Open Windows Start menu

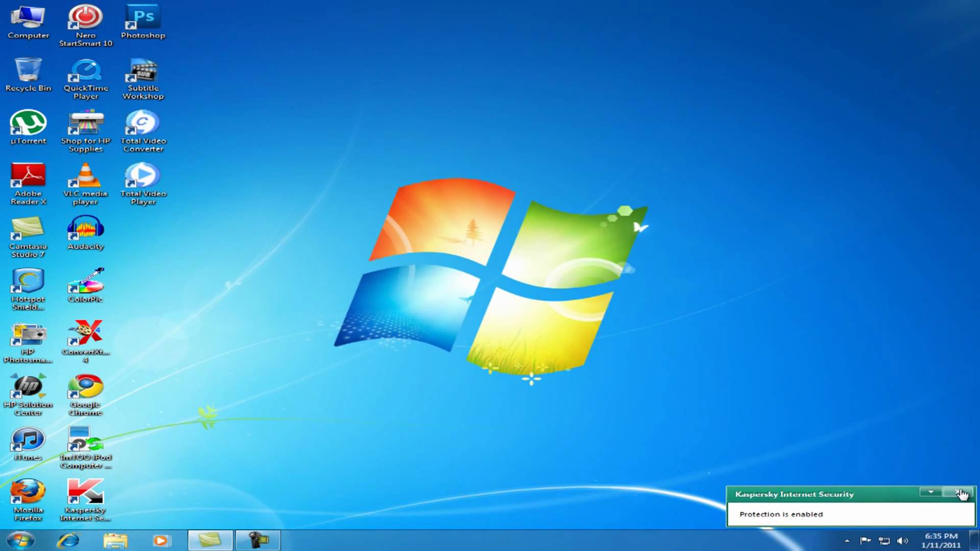point(18,540)
